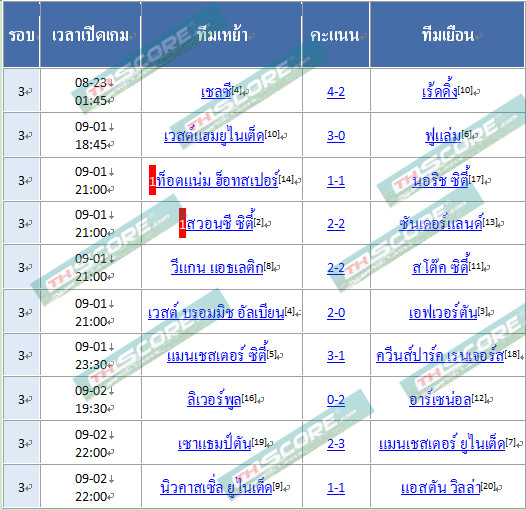Image resolution: width=526 pixels, height=510 pixels.
Task: Open the 3-1 score link
Action: tap(336, 356)
